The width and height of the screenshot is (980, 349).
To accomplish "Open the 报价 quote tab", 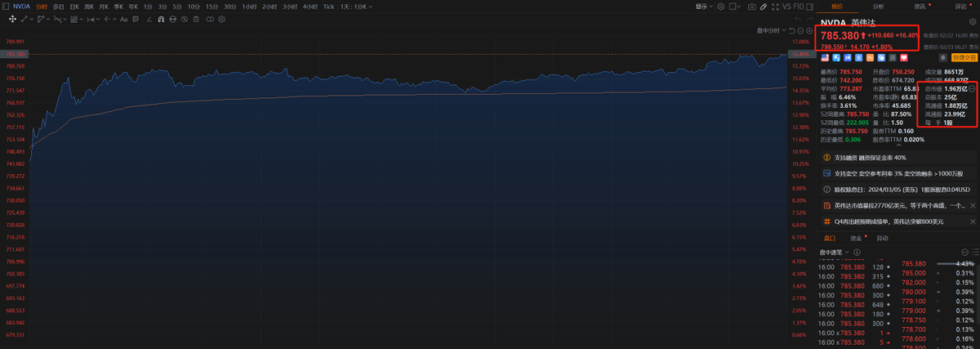I will point(837,7).
